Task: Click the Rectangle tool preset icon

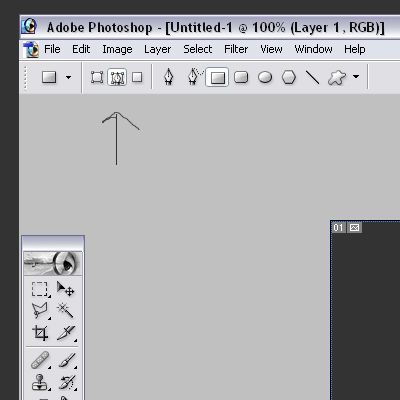Action: [49, 77]
